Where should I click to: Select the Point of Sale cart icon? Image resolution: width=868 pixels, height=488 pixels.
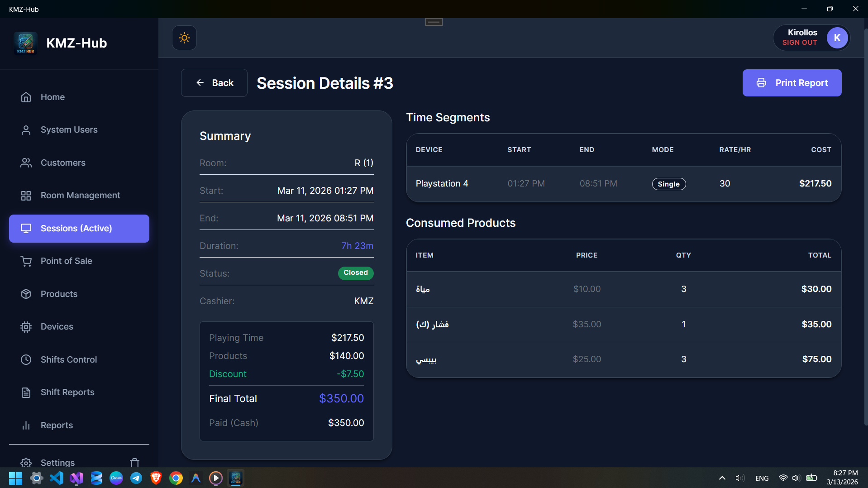26,261
